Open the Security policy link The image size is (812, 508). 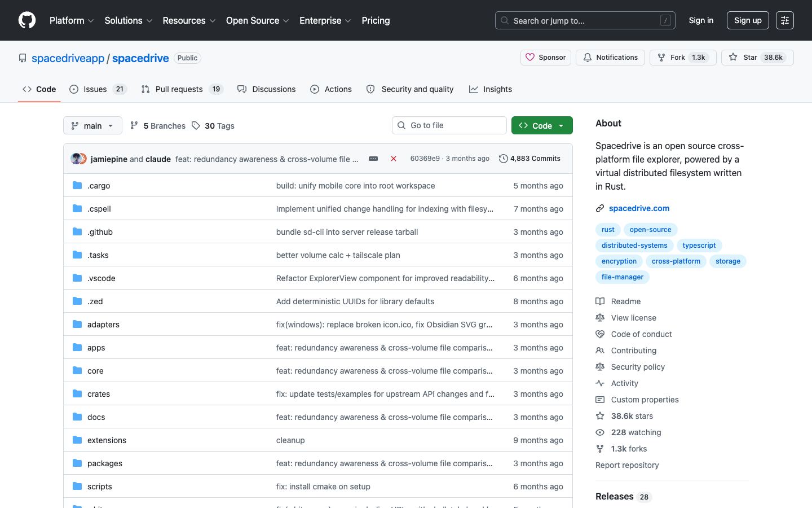(x=630, y=367)
